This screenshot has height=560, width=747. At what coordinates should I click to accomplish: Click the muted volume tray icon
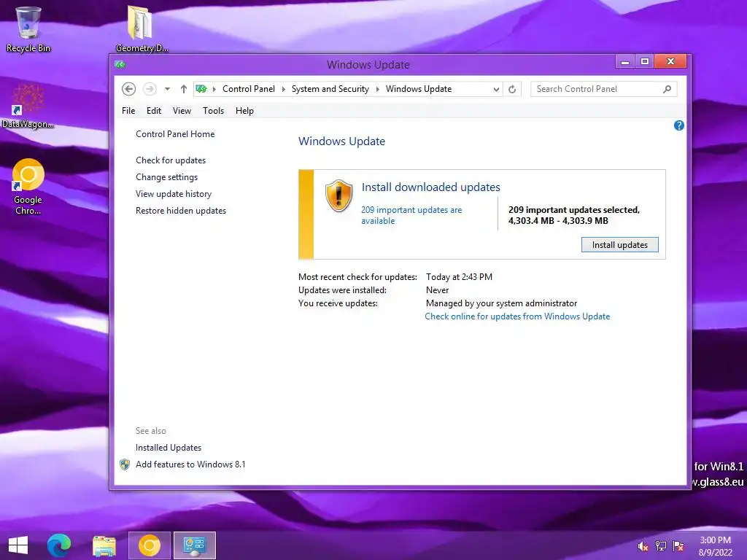[643, 546]
